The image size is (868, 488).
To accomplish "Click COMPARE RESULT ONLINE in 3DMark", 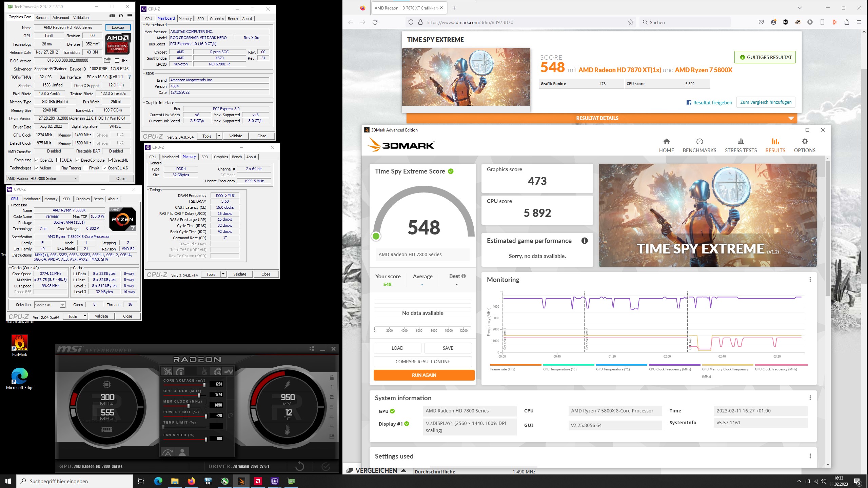I will point(422,362).
